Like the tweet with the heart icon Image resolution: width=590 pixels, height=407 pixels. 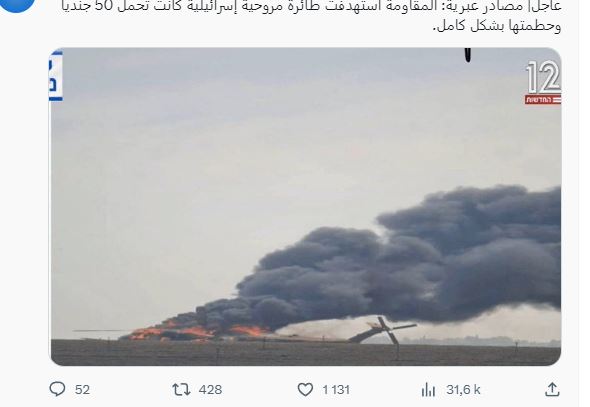305,389
